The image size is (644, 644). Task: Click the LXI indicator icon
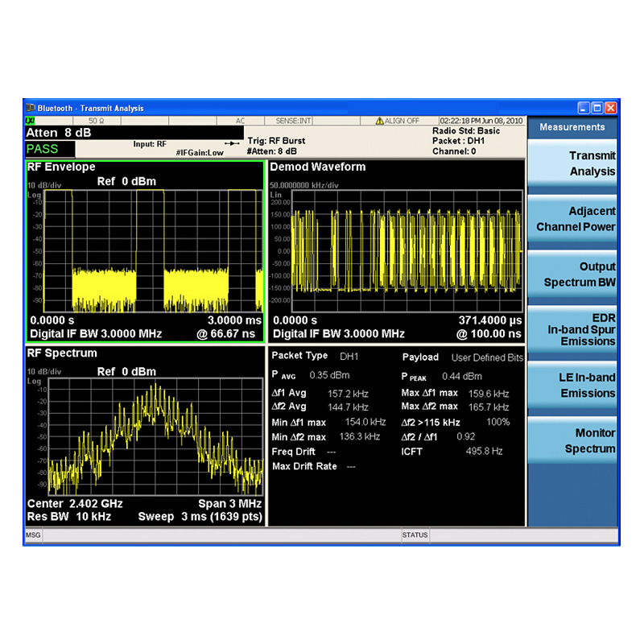tap(30, 121)
